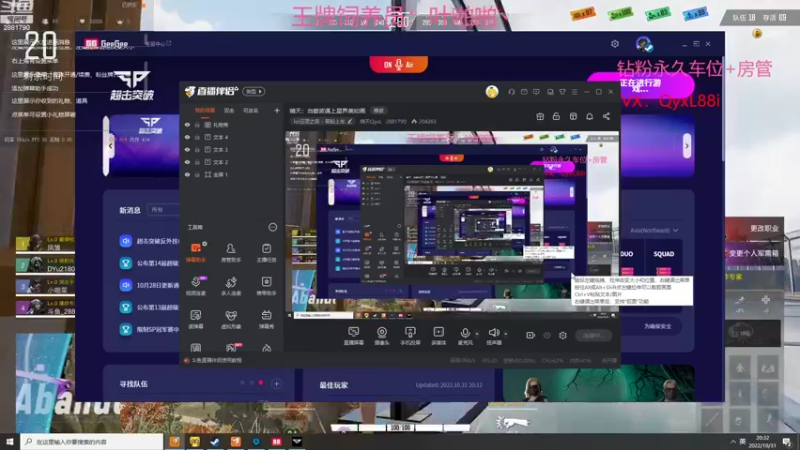800x450 pixels.
Task: Lock the 全屏 1 layer
Action: click(x=197, y=174)
